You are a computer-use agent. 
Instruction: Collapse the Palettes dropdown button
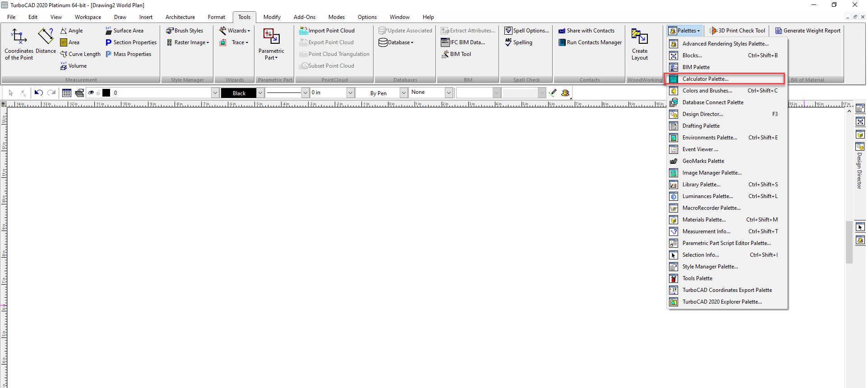pyautogui.click(x=685, y=31)
